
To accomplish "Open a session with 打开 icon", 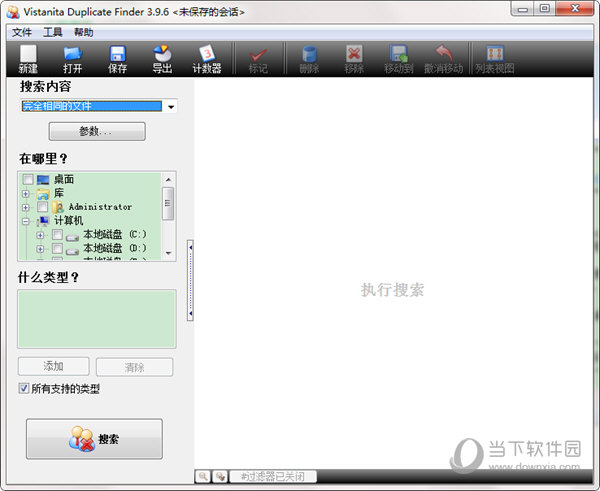I will tap(72, 54).
